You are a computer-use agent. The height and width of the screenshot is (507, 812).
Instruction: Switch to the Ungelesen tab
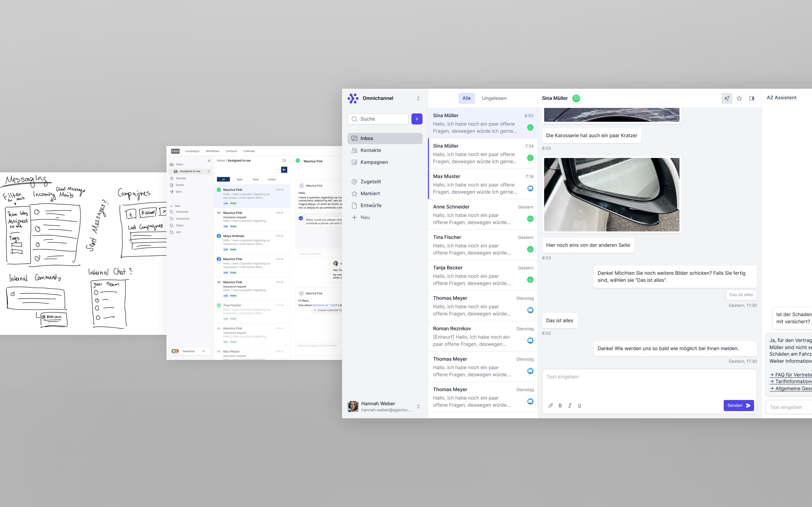click(x=494, y=98)
